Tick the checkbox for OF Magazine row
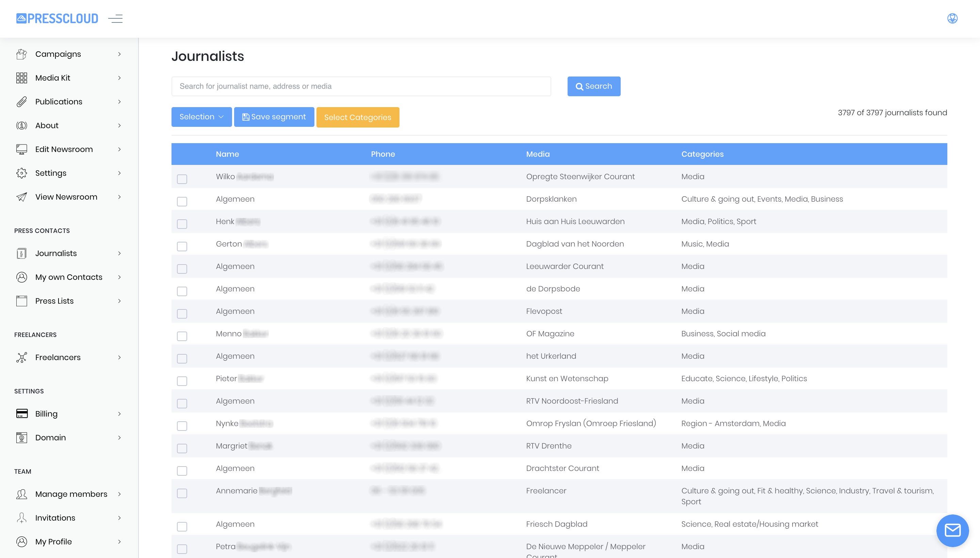 182,336
